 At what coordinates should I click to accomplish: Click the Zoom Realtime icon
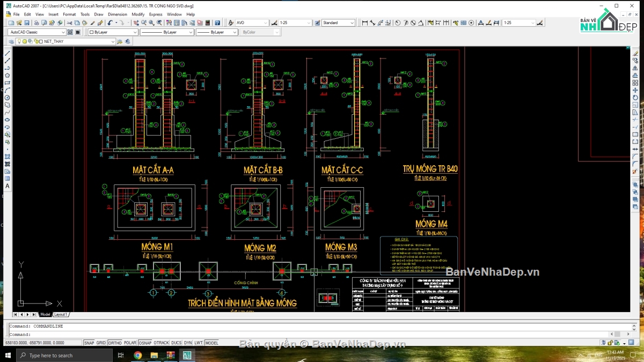pos(144,23)
